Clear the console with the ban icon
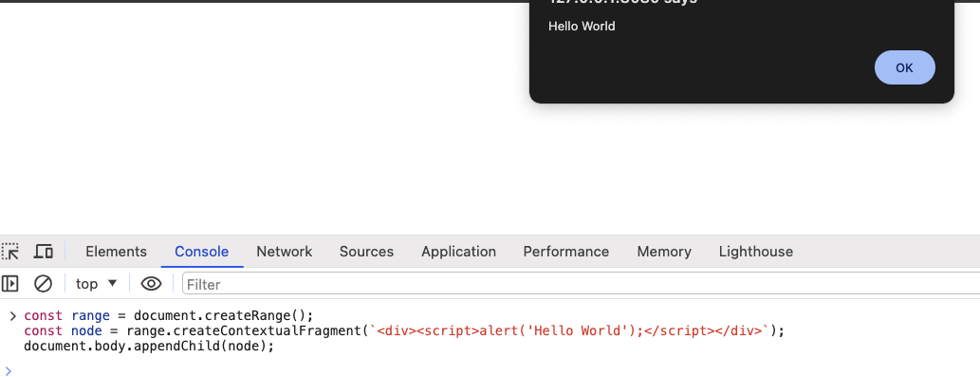The width and height of the screenshot is (980, 377). point(43,284)
